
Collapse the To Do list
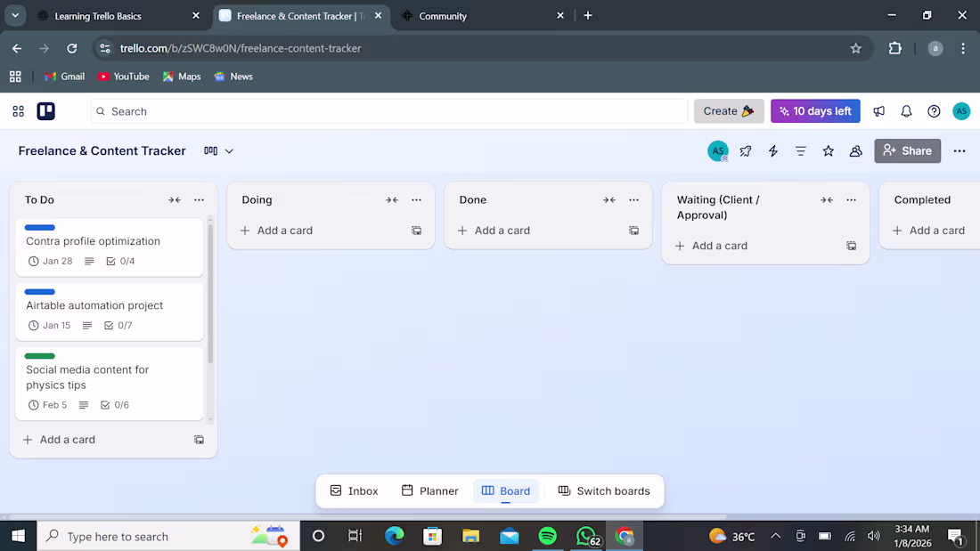[174, 199]
